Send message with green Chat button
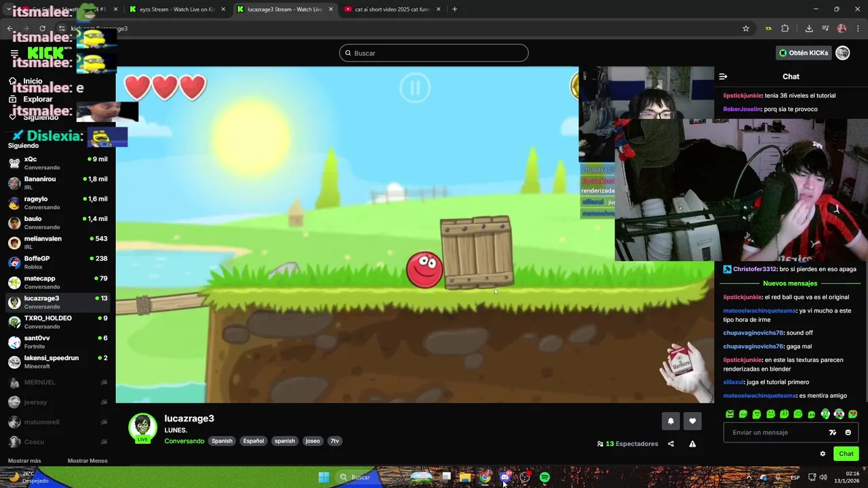Viewport: 868px width, 488px height. coord(846,454)
